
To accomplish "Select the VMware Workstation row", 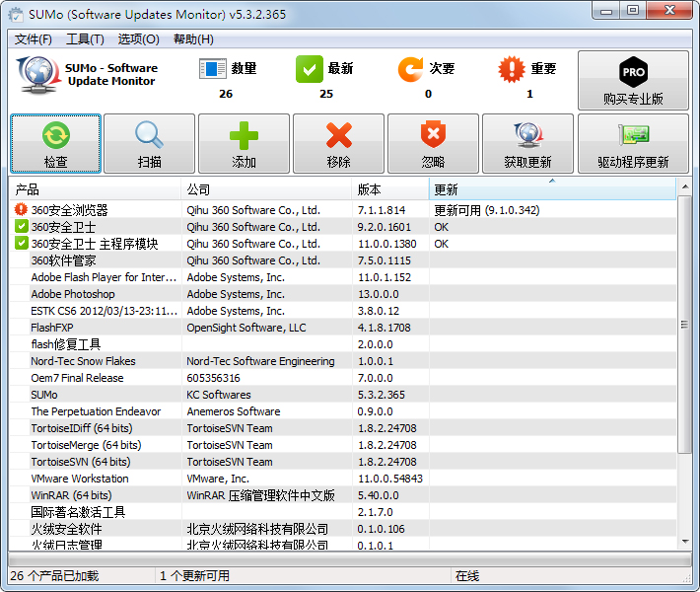I will click(80, 479).
